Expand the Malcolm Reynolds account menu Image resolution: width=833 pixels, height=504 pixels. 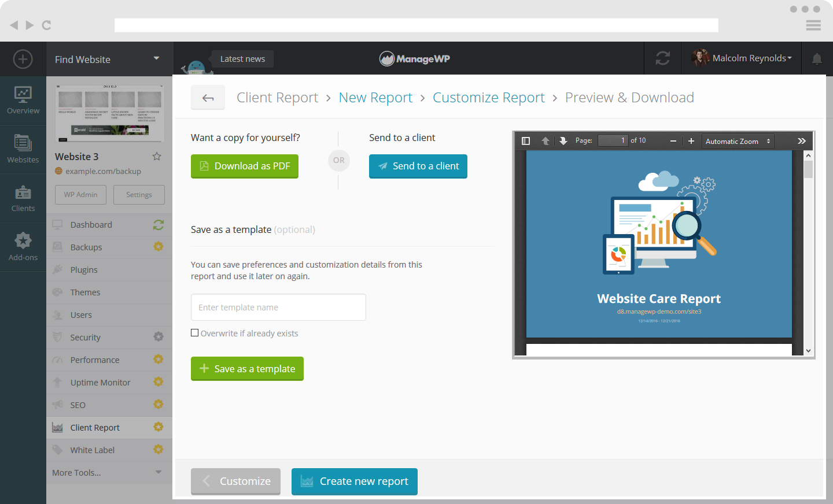(x=743, y=58)
